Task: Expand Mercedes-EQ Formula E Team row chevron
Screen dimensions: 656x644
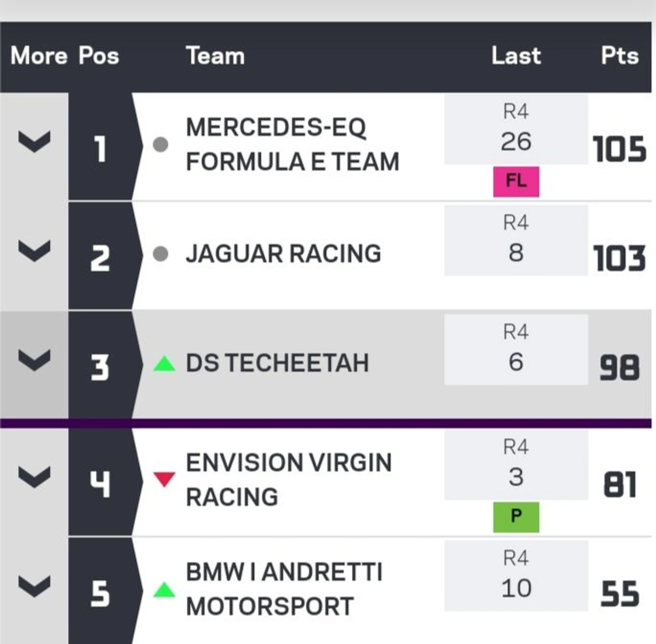Action: (x=34, y=141)
